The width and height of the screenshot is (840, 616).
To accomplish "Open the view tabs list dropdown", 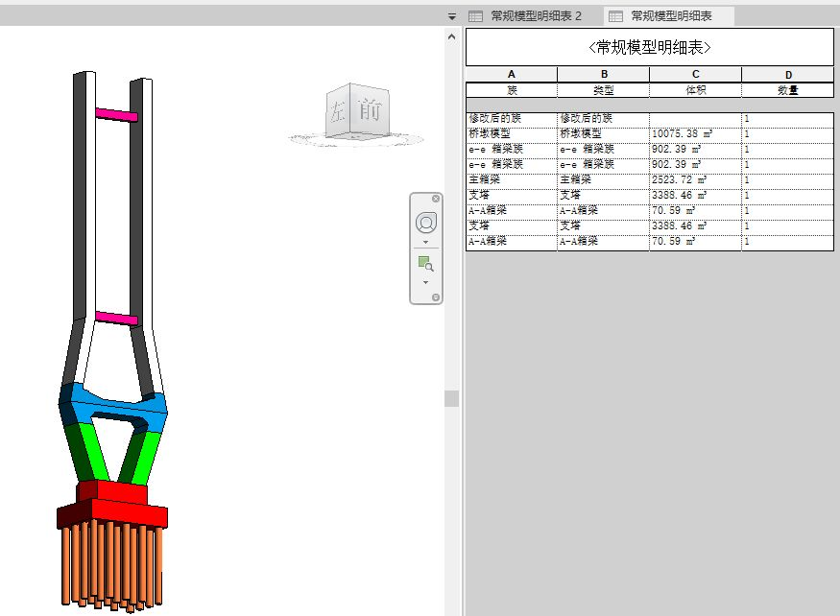I will point(452,16).
